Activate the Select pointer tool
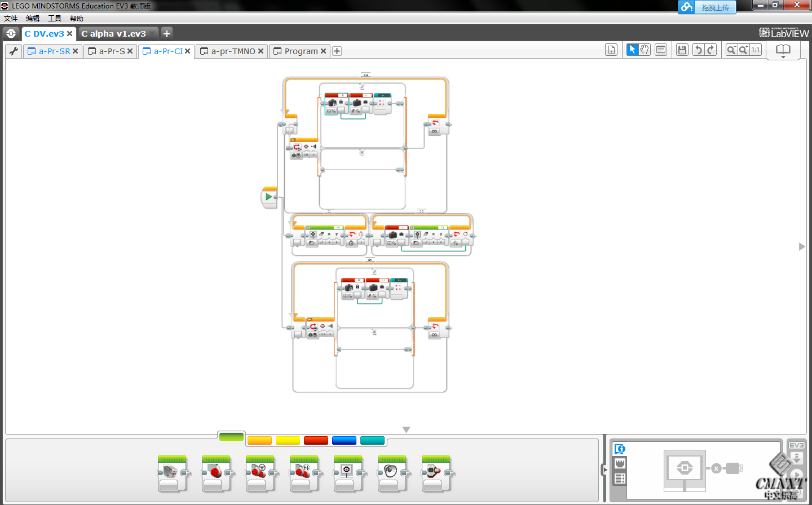Image resolution: width=812 pixels, height=505 pixels. click(x=632, y=50)
